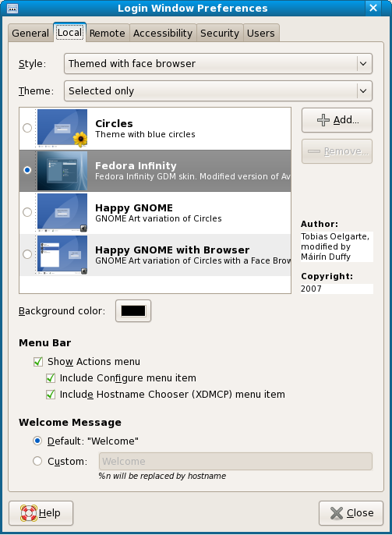392x535 pixels.
Task: Pick the Happy GNOME with Browser radio button
Action: (x=27, y=254)
